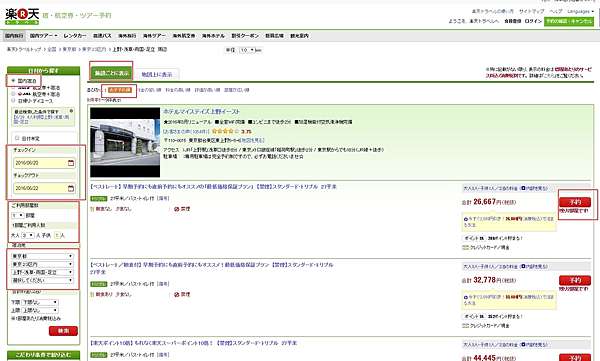
Task: Click the サイトマップ link
Action: coord(532,11)
